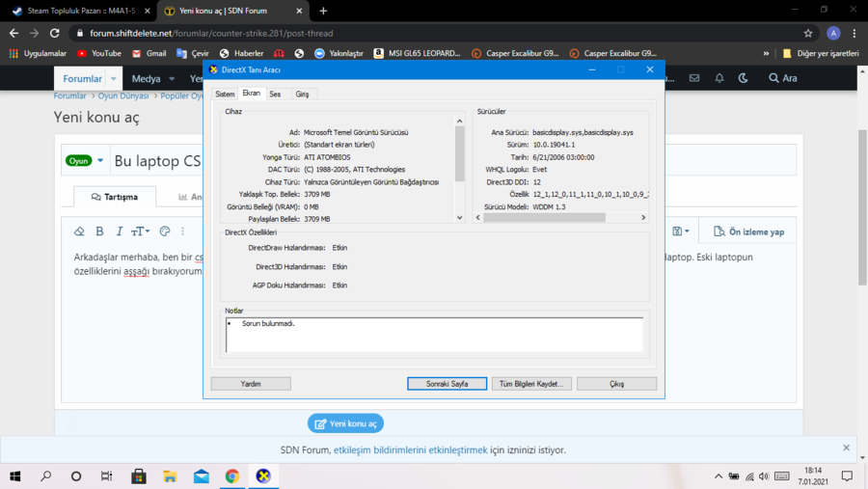Open the Giriş tab

coord(302,95)
